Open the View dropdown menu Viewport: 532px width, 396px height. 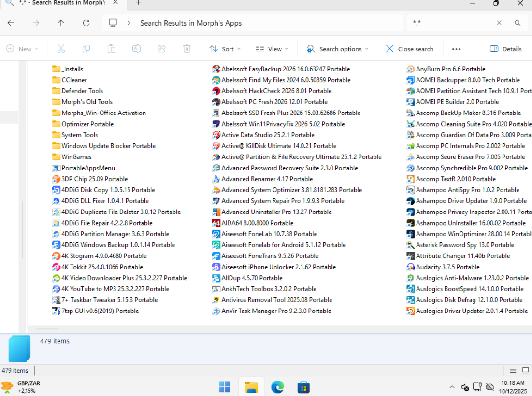pos(272,49)
